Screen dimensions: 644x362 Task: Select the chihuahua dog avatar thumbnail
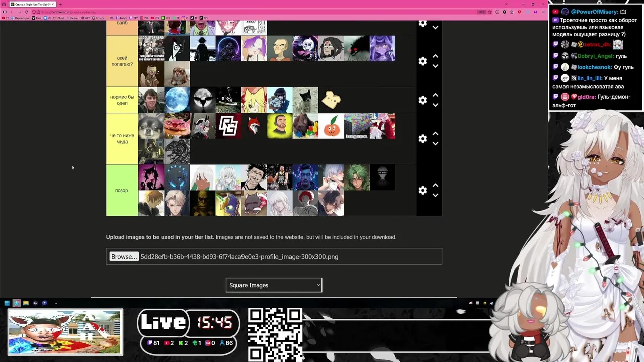[151, 126]
